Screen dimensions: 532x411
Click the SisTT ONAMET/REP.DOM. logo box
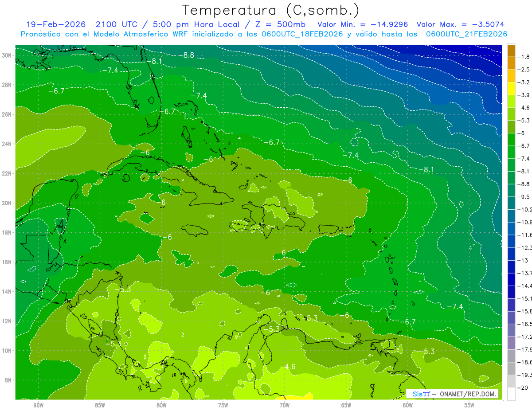[452, 394]
